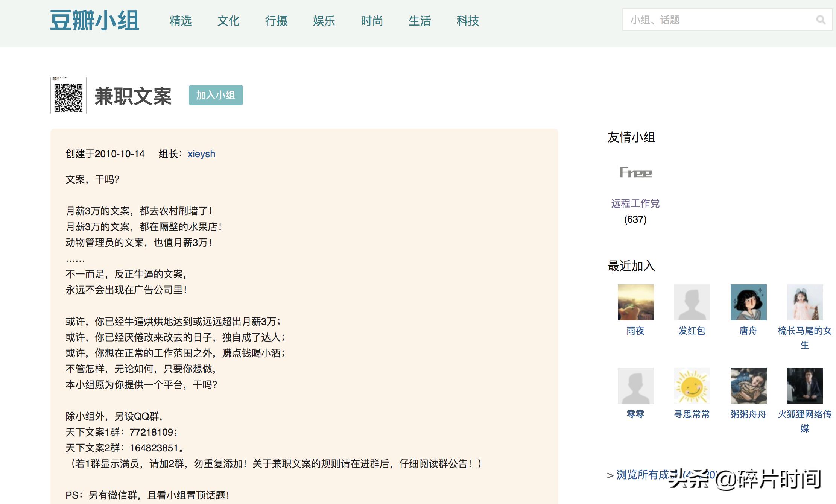836x504 pixels.
Task: Click 发红包's placeholder avatar
Action: (692, 302)
